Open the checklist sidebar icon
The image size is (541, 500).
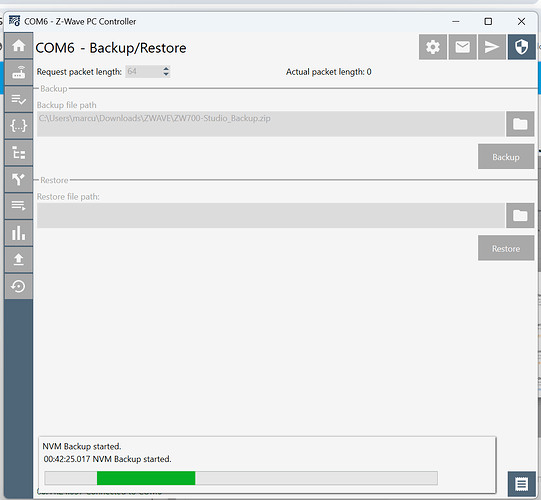tap(19, 99)
